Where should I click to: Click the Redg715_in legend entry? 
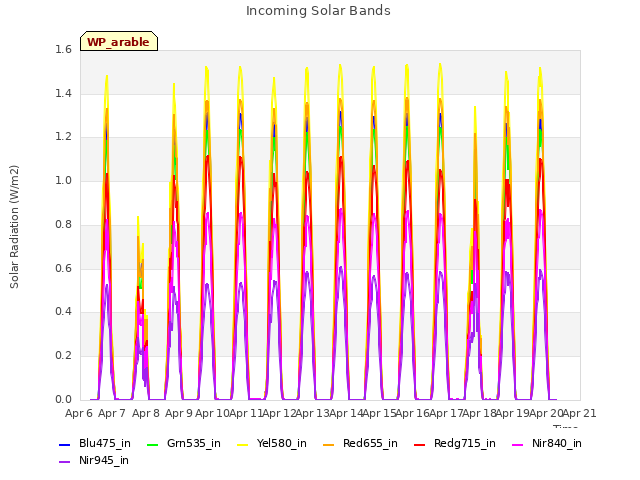(455, 443)
